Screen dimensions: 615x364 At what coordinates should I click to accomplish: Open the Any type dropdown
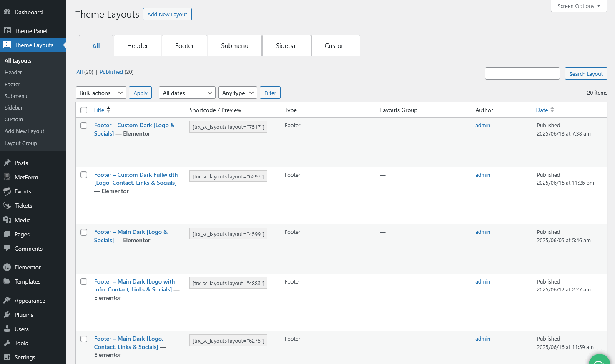(x=238, y=93)
